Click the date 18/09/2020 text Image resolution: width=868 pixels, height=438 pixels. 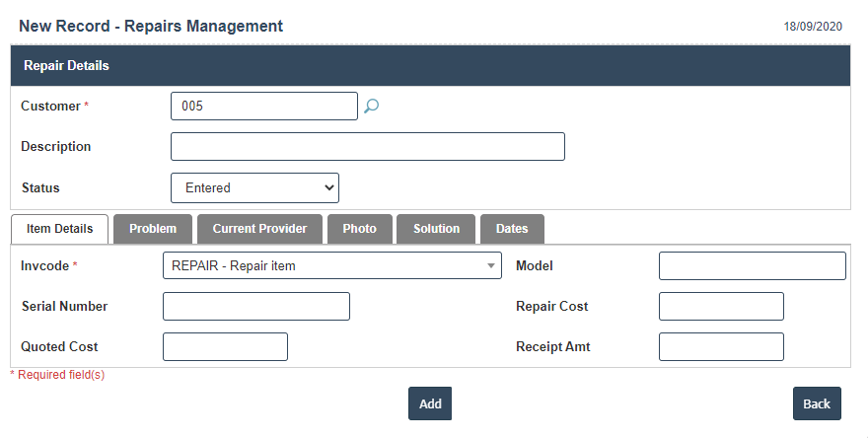813,27
